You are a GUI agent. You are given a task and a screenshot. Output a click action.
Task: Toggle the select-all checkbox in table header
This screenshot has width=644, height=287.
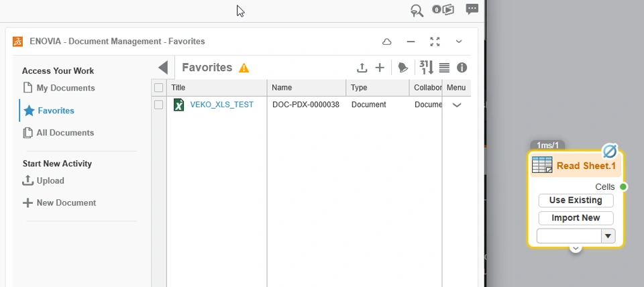159,88
